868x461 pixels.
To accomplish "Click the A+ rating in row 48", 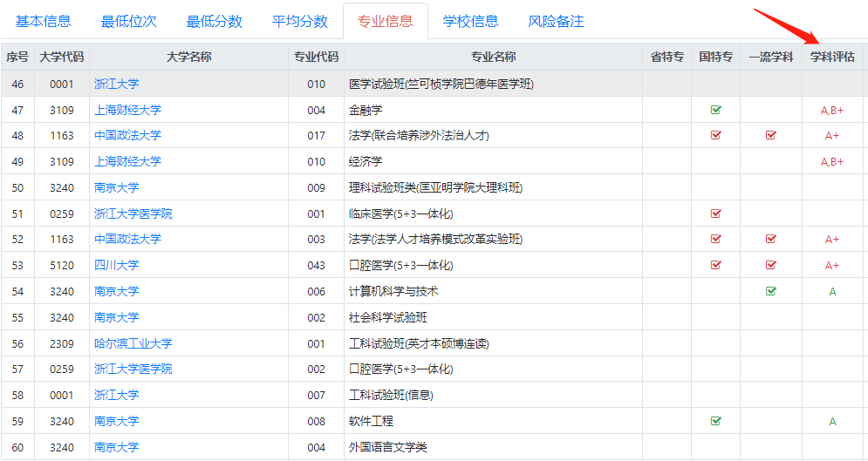I will click(832, 135).
